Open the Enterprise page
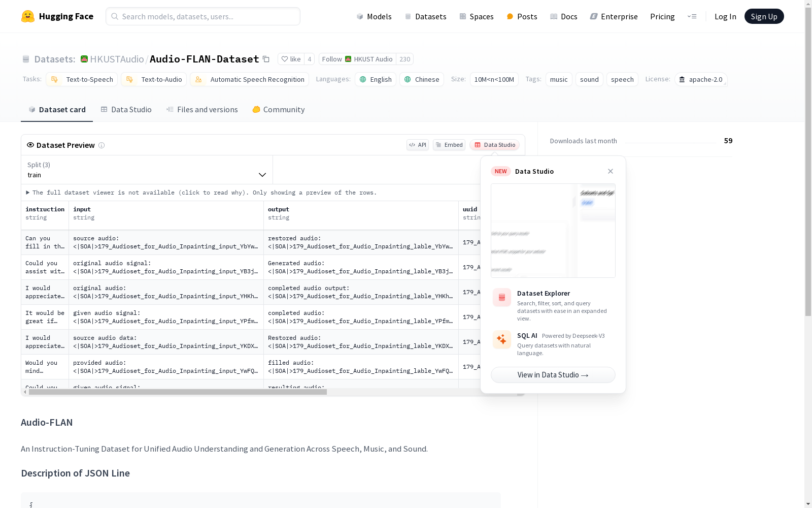This screenshot has height=508, width=812. click(x=614, y=16)
